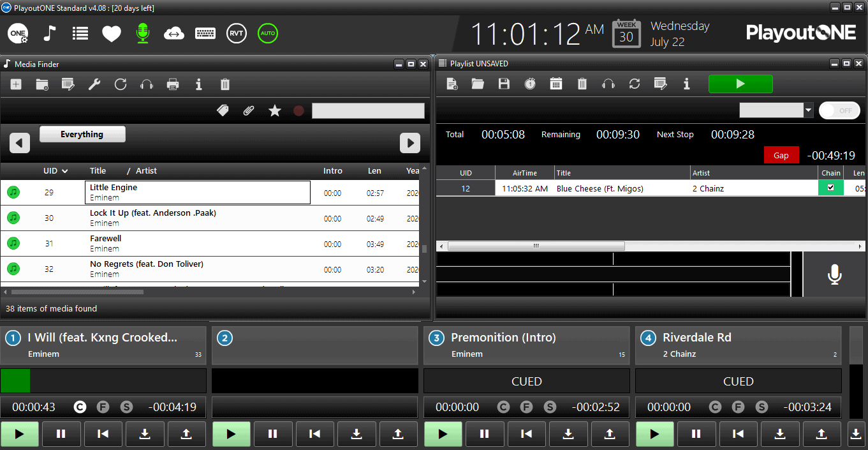
Task: Click the save playlist icon
Action: pos(504,84)
